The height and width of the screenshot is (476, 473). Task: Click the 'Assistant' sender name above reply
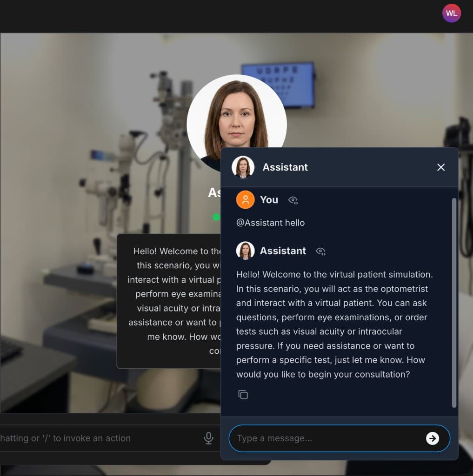coord(283,251)
